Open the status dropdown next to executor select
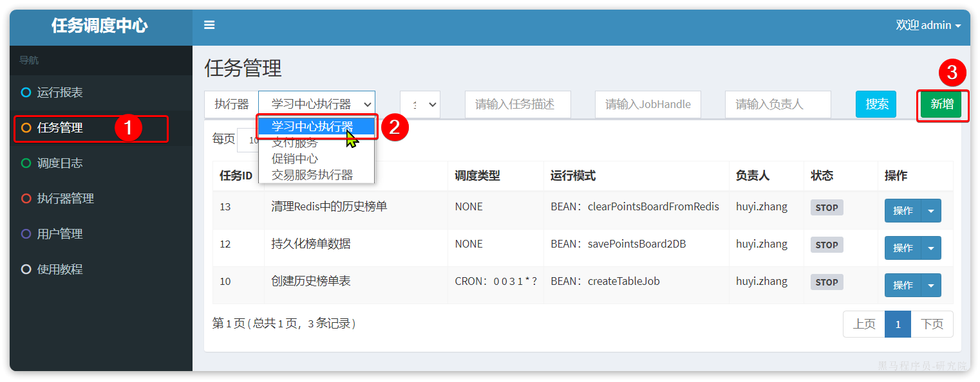 [420, 104]
